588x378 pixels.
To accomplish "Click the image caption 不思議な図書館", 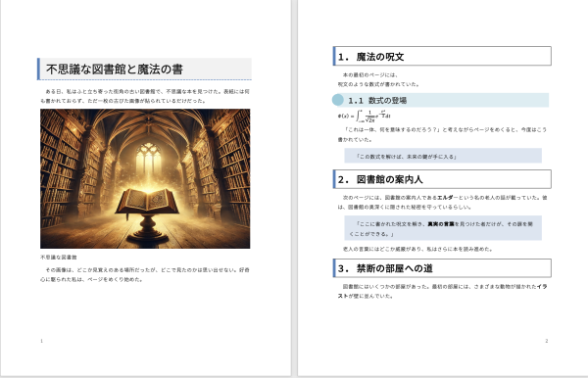I will pyautogui.click(x=59, y=258).
